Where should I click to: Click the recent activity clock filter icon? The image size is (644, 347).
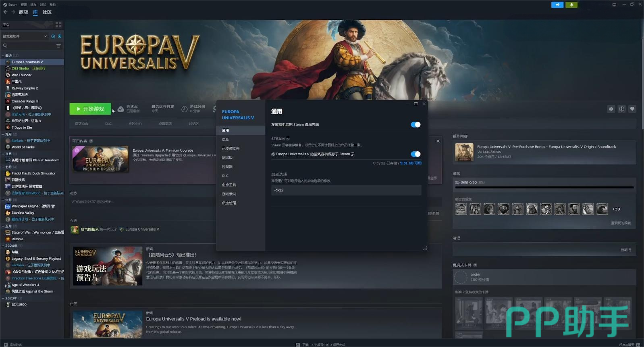point(53,36)
